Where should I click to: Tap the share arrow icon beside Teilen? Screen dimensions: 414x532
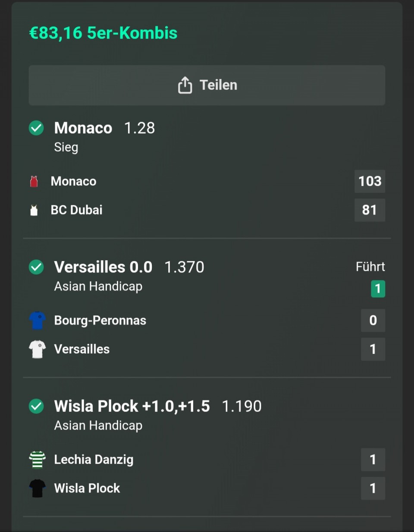[x=185, y=85]
